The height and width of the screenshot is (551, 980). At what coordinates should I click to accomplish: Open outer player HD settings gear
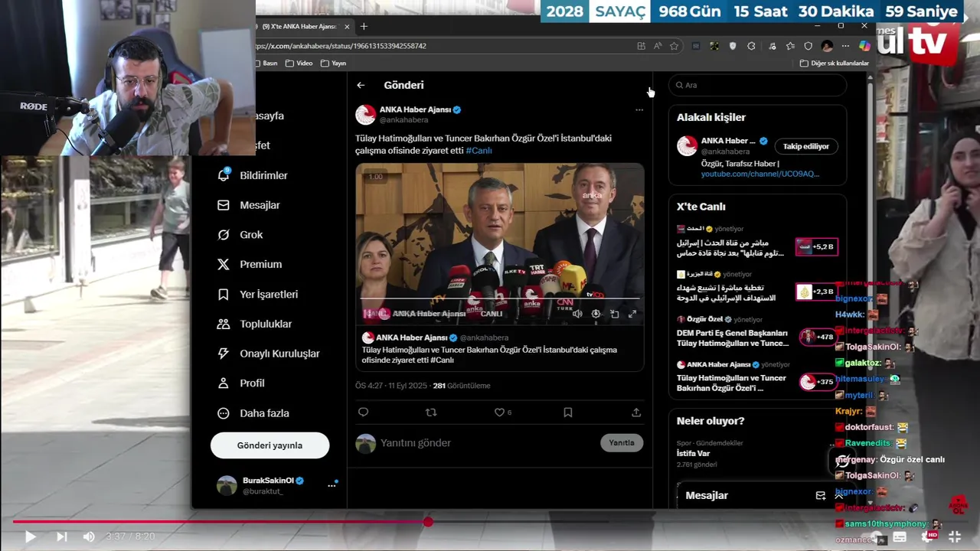click(929, 536)
